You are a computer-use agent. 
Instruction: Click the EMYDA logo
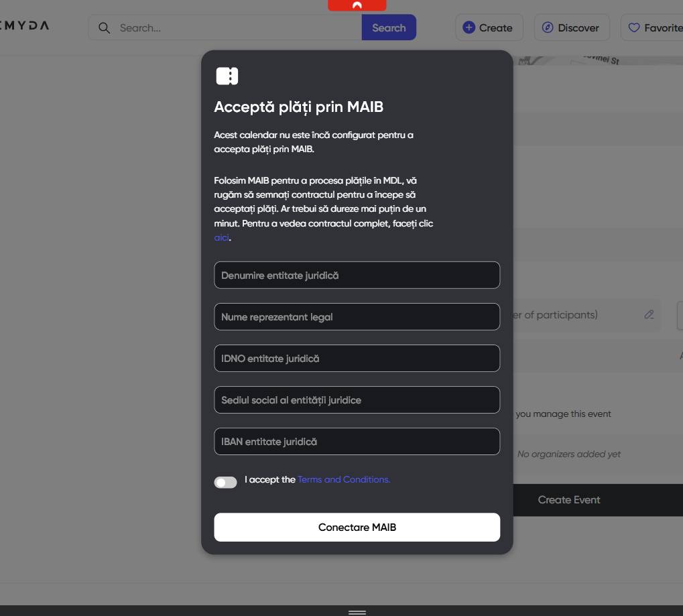pos(25,25)
